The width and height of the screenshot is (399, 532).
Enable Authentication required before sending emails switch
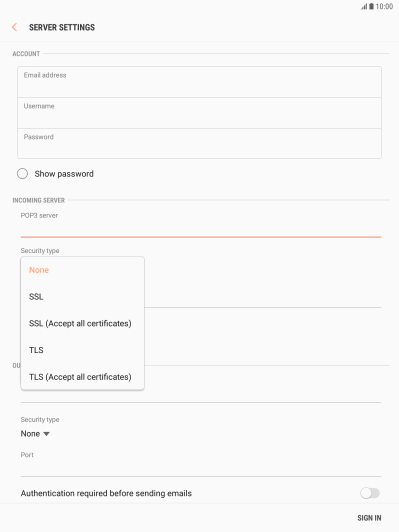click(x=370, y=493)
